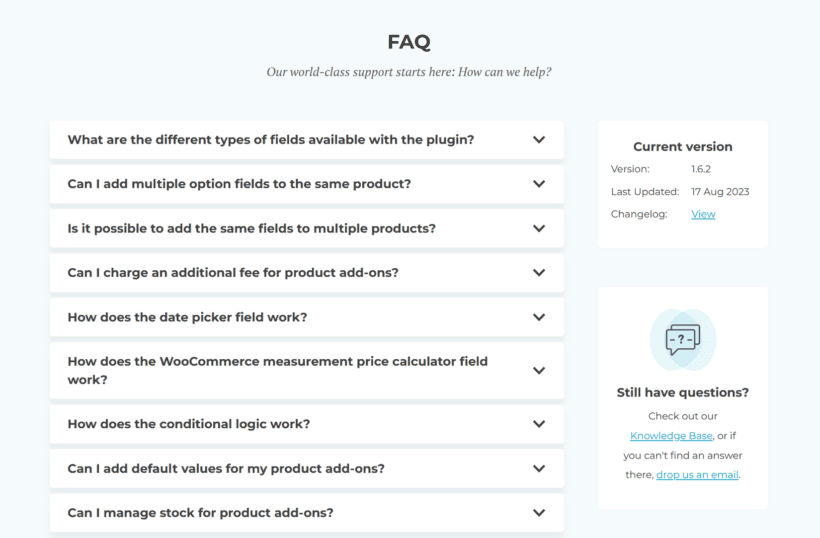Screen dimensions: 820x538
Task: Click the 'Version:' label
Action: pos(630,169)
